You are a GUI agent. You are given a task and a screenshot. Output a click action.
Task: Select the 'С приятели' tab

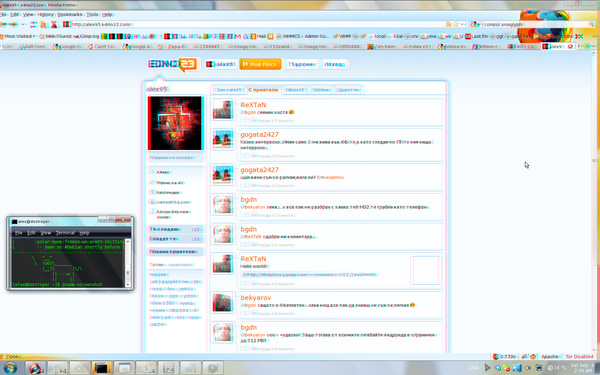point(264,90)
